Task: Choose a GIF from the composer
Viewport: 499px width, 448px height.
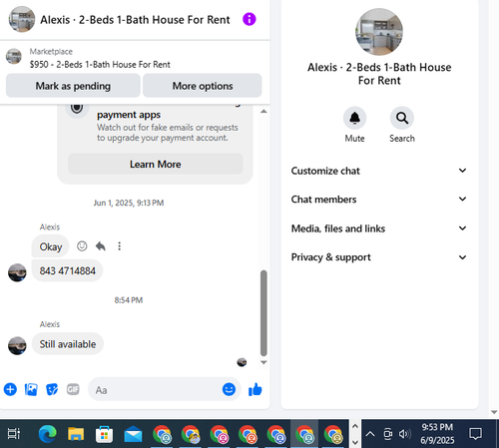Action: coord(73,389)
